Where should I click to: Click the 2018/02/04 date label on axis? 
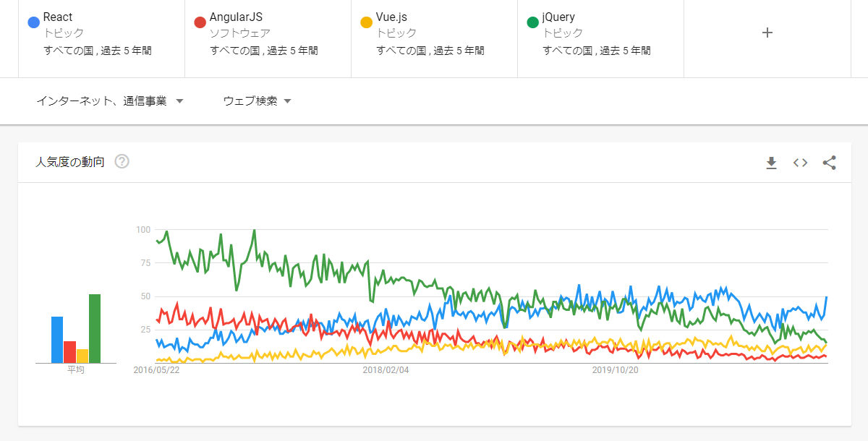point(386,370)
